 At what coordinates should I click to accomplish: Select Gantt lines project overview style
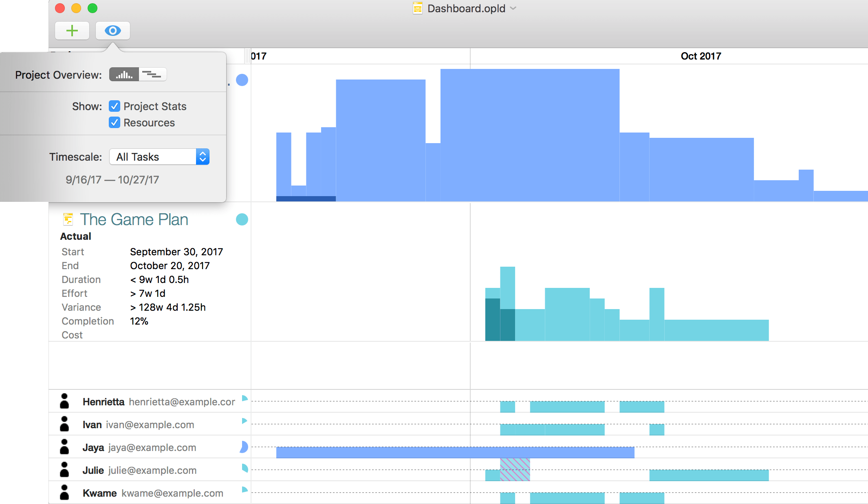click(152, 75)
